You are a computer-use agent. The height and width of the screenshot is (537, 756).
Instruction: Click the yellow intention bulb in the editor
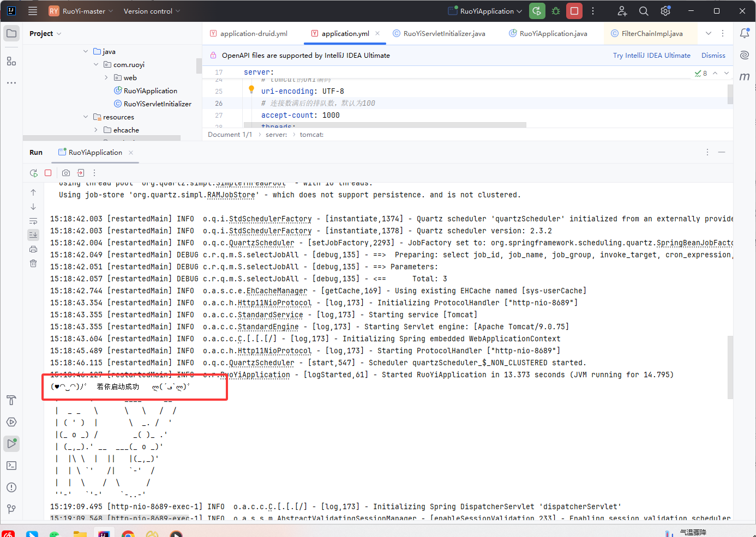[x=251, y=89]
